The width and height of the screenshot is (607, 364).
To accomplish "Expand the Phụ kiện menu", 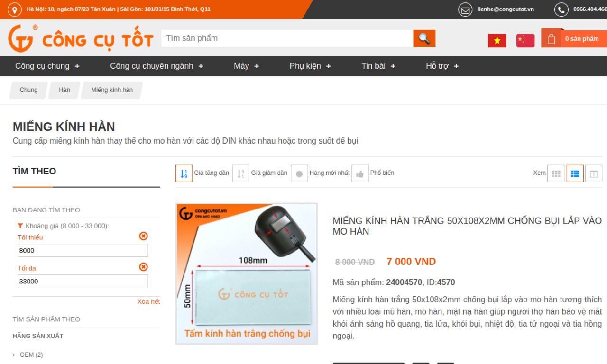I will 310,66.
